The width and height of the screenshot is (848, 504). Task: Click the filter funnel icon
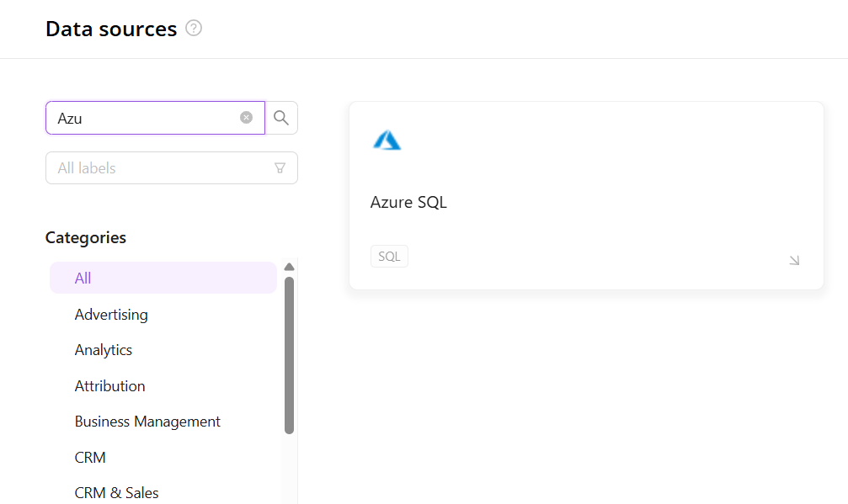[280, 168]
